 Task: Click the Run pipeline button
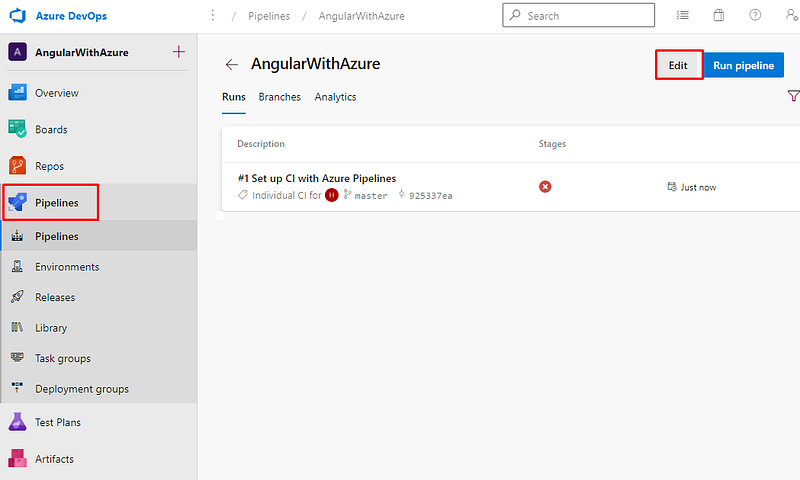coord(743,65)
